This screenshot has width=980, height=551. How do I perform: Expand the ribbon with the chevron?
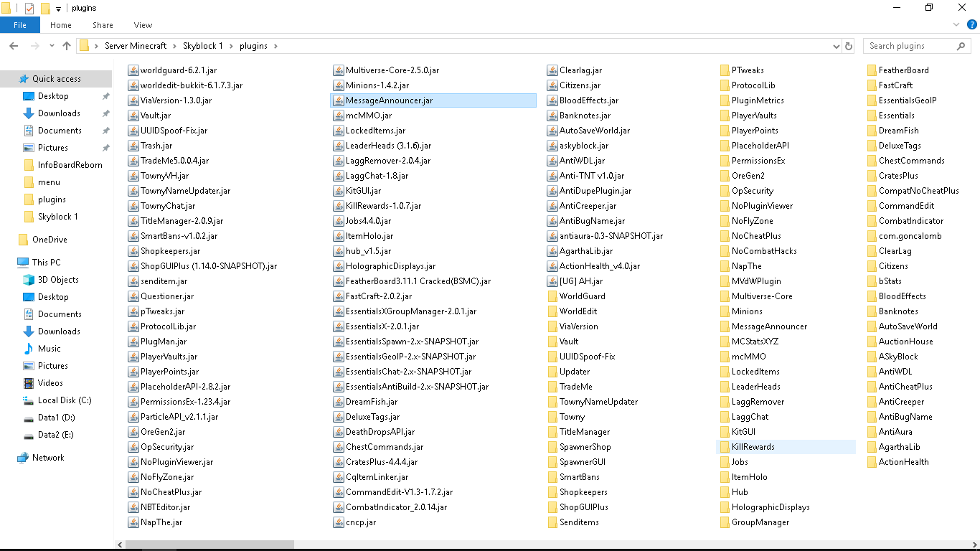pyautogui.click(x=956, y=25)
